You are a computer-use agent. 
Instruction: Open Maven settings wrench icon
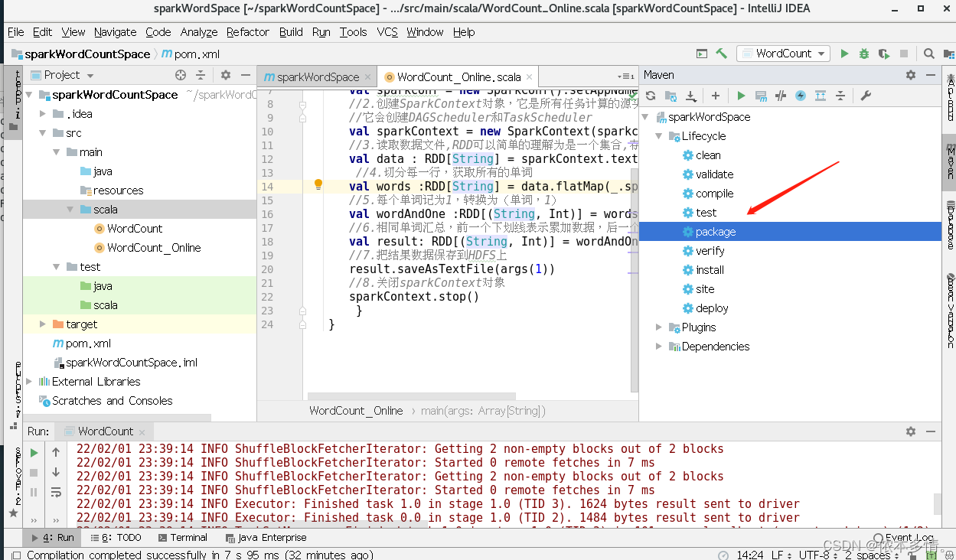[x=866, y=96]
